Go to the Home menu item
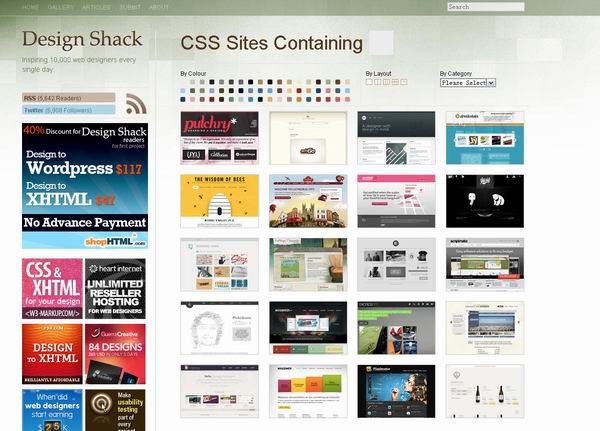 30,7
